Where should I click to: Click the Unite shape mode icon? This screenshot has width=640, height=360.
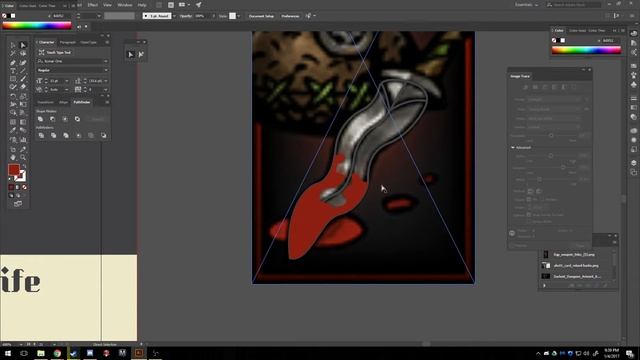40,119
